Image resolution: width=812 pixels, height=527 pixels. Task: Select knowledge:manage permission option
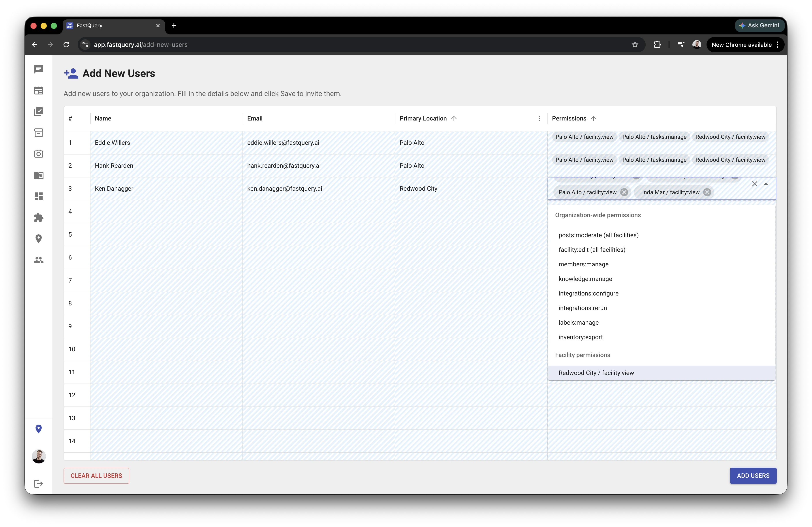click(661, 279)
